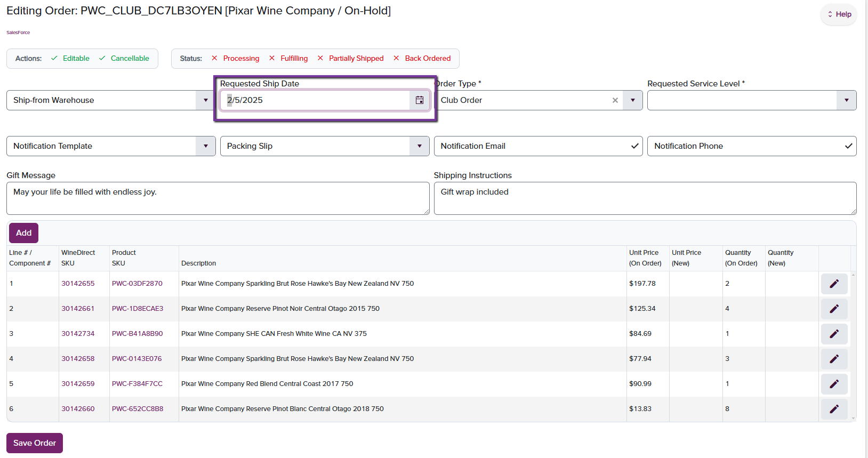The width and height of the screenshot is (868, 458).
Task: Click the line items table scrollbar
Action: (x=853, y=347)
